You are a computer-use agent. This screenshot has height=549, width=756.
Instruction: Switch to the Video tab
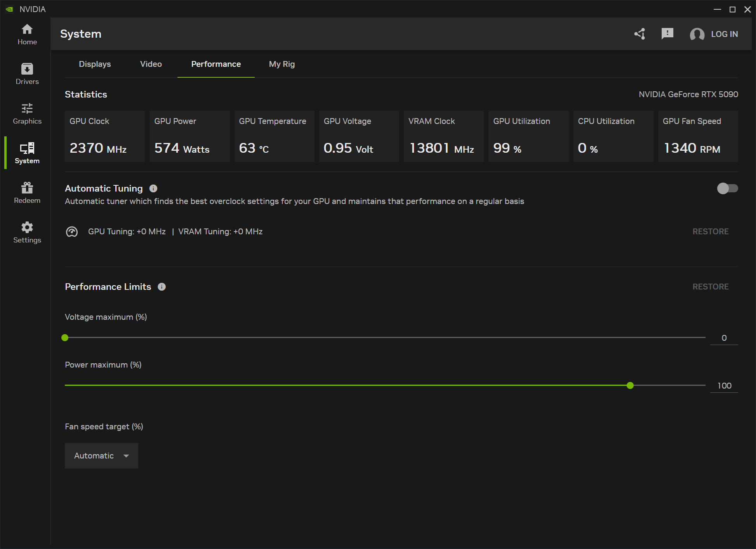pos(151,64)
